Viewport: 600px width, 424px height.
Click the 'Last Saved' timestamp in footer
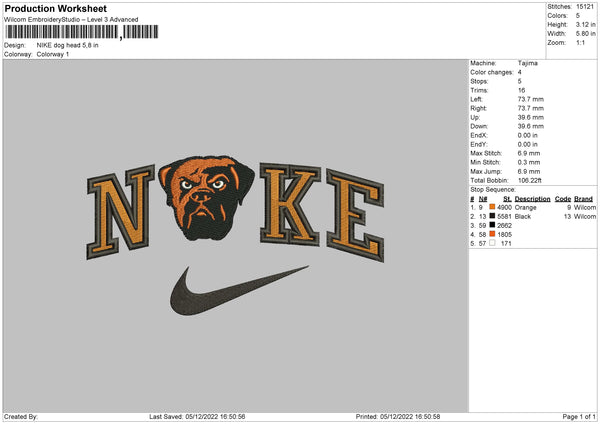pos(197,417)
